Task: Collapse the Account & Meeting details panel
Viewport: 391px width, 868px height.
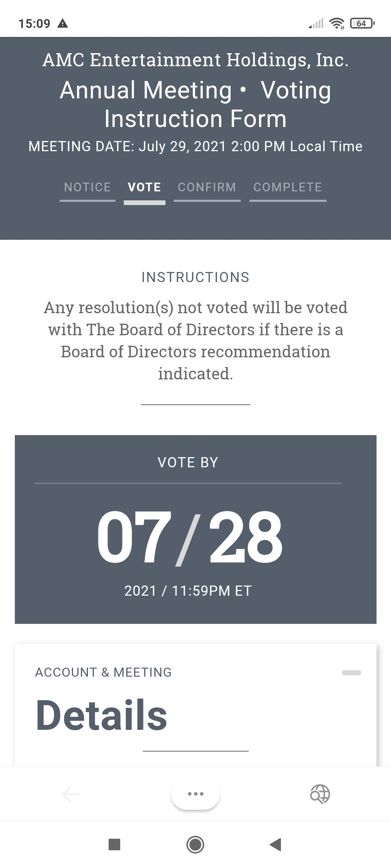Action: pyautogui.click(x=352, y=673)
